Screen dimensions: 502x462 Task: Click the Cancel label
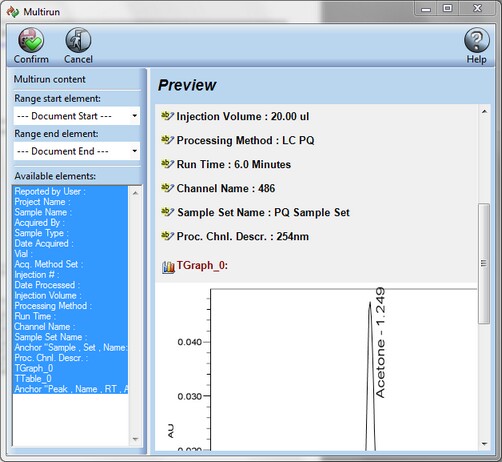(x=78, y=59)
